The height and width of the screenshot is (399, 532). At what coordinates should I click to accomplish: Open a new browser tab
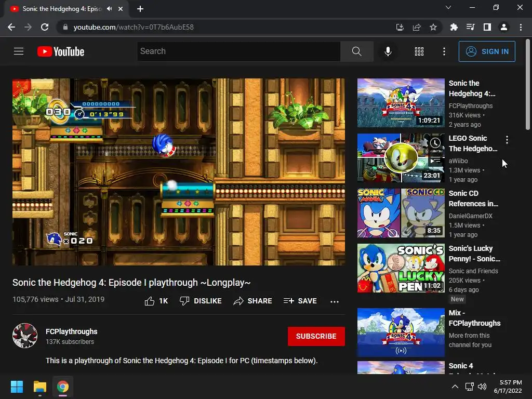(140, 9)
